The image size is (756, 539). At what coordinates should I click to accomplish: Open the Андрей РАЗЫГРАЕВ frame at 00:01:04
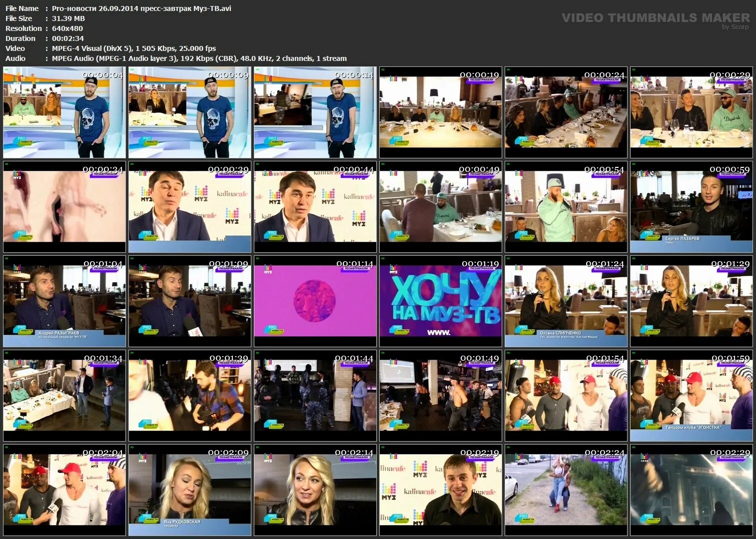[x=64, y=301]
